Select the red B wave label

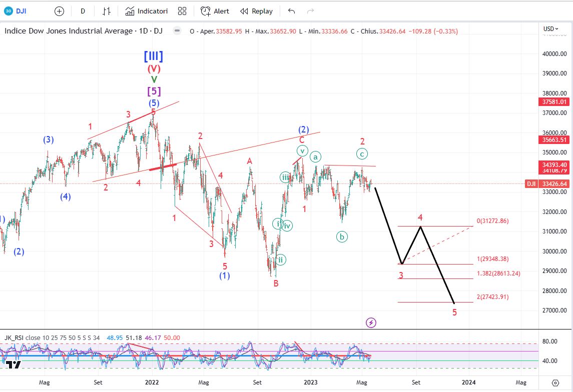click(x=276, y=283)
